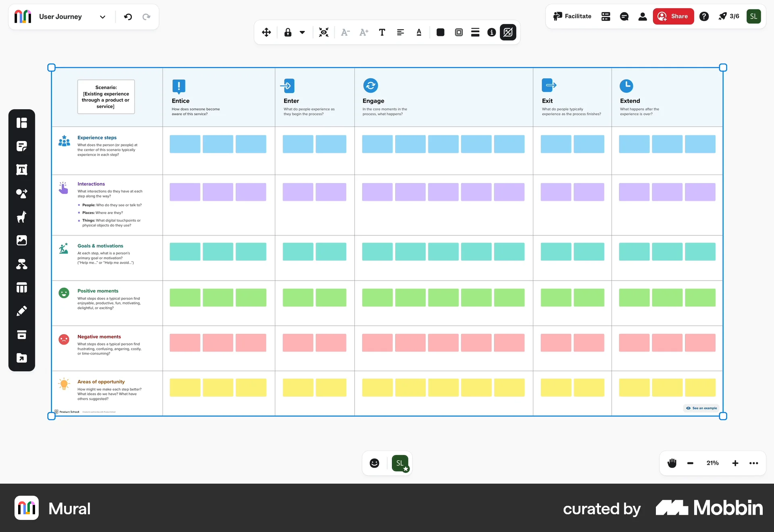The image size is (774, 532).
Task: Toggle hide element visibility eye icon
Action: [324, 32]
